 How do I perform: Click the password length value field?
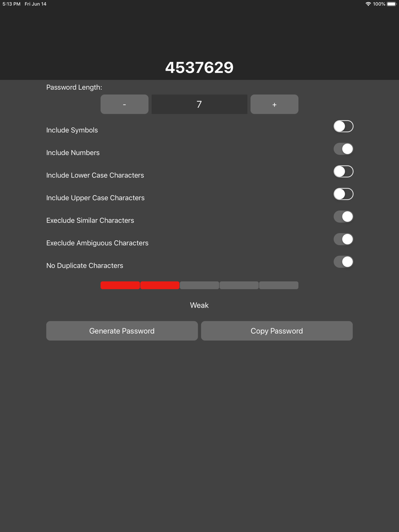click(199, 104)
